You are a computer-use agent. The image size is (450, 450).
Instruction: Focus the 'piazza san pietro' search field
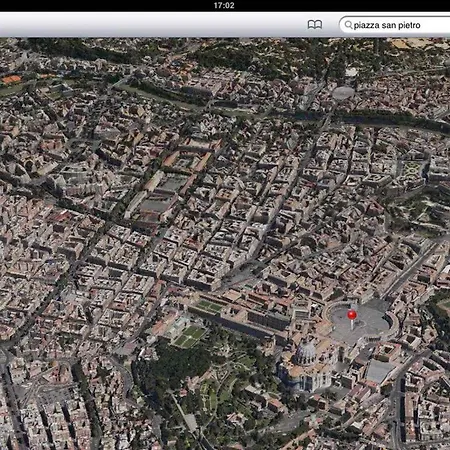point(395,25)
